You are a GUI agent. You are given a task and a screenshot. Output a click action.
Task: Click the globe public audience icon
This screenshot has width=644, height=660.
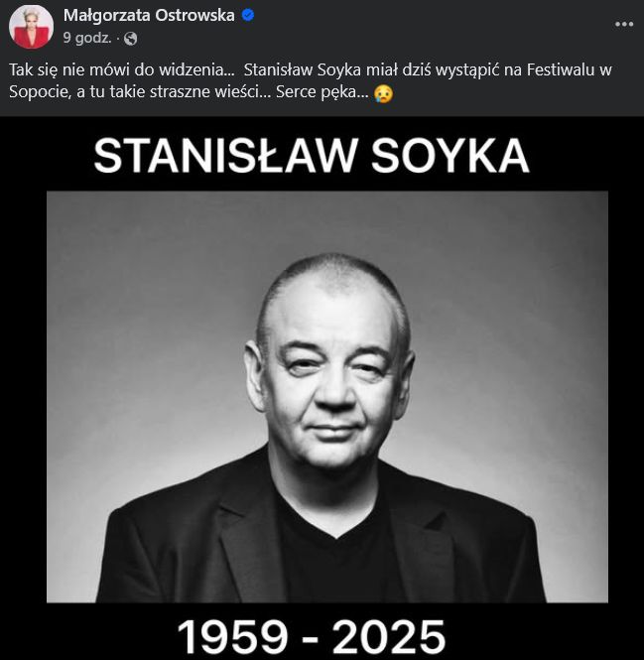pyautogui.click(x=131, y=39)
